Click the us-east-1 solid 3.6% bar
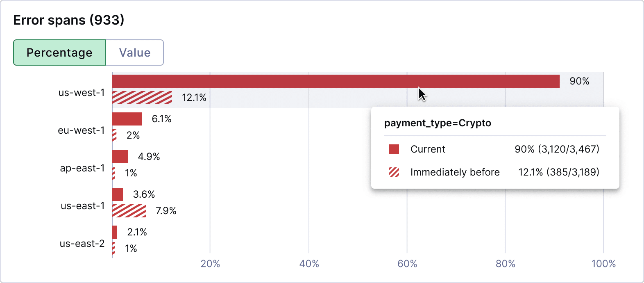The height and width of the screenshot is (283, 644). click(x=118, y=194)
